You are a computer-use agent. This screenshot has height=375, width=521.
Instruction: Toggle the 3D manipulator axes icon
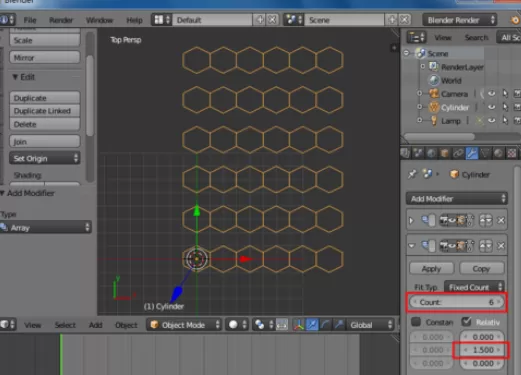pos(298,324)
